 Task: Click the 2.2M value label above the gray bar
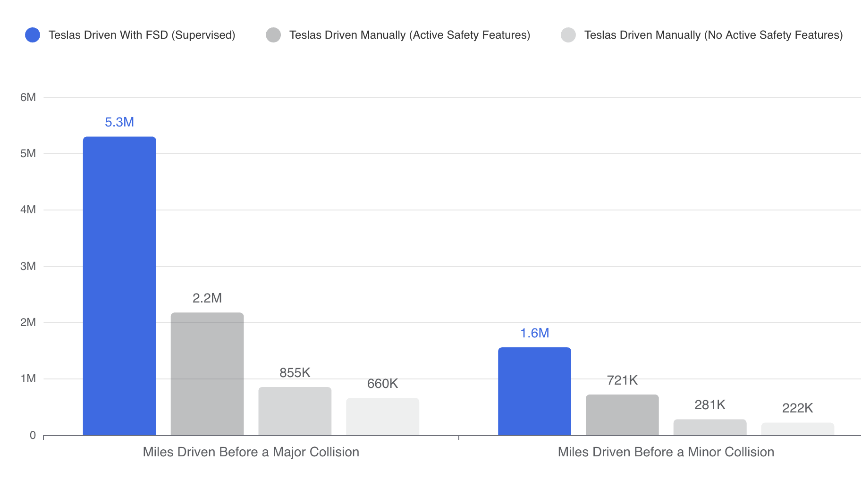point(207,298)
